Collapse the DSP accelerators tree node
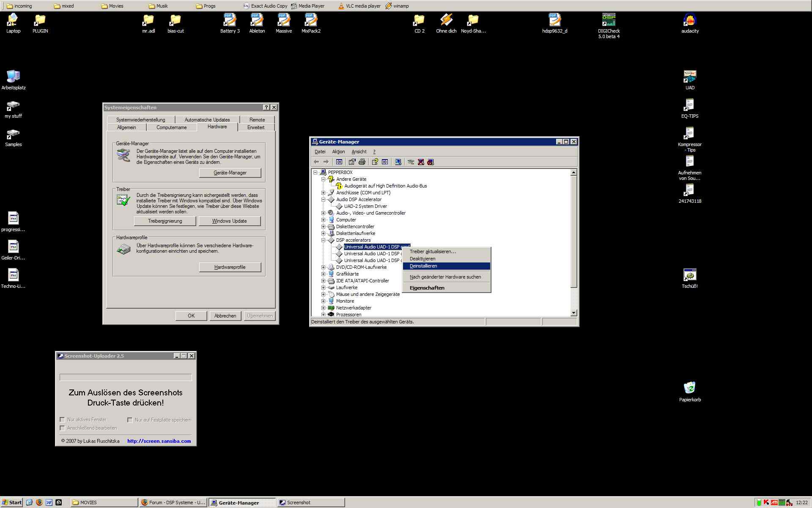The width and height of the screenshot is (812, 508). click(x=323, y=240)
